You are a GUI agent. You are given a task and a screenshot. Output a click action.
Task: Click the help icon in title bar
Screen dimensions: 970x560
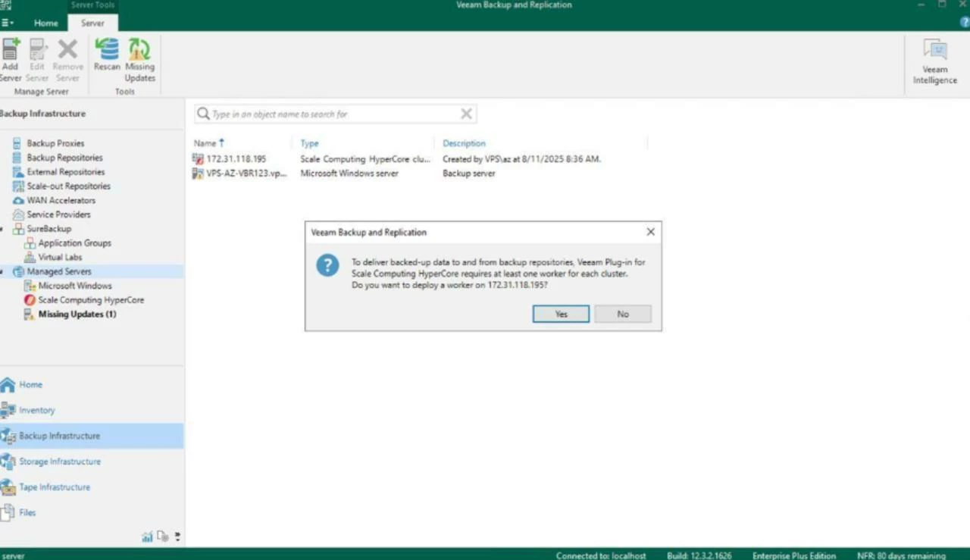point(964,23)
